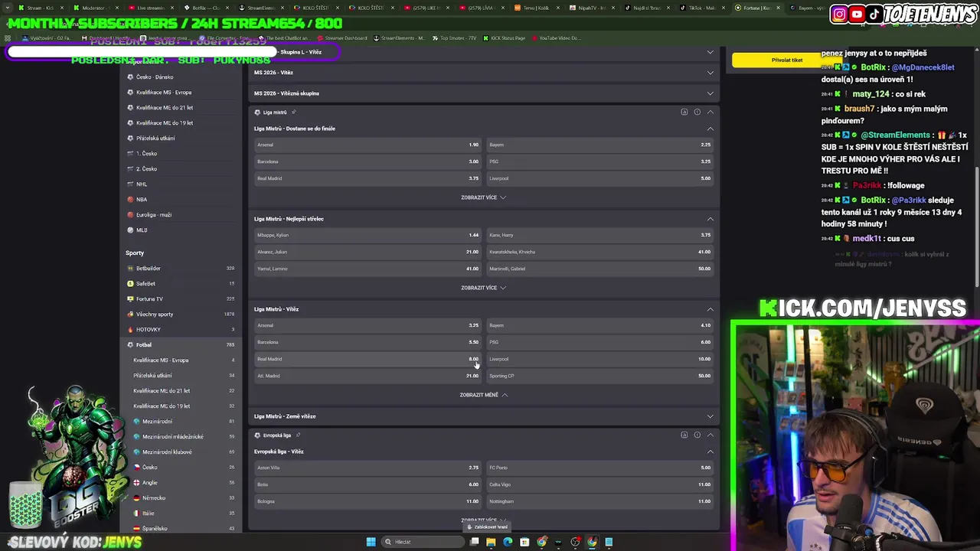Click the statistics icon in Evropská liga header
The image size is (980, 551).
click(684, 435)
